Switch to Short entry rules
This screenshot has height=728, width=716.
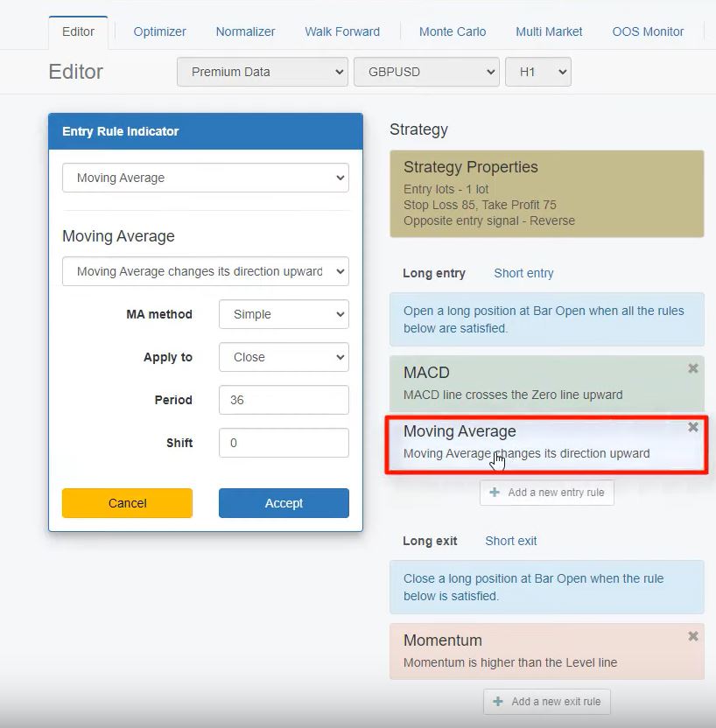(x=523, y=273)
